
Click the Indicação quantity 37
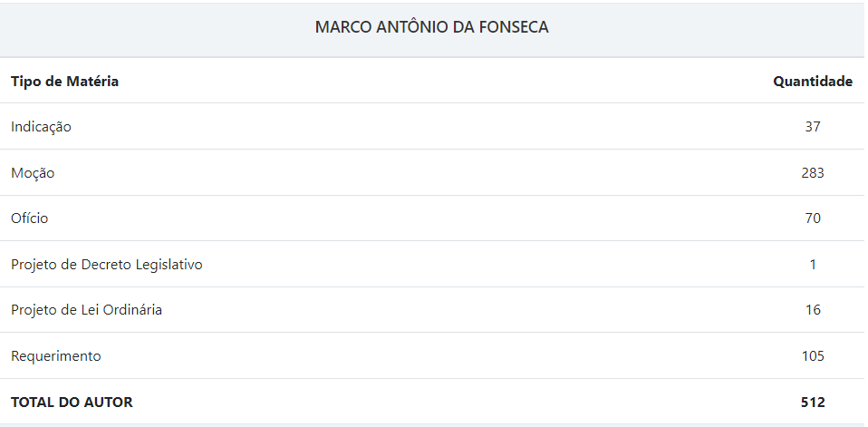(x=813, y=127)
